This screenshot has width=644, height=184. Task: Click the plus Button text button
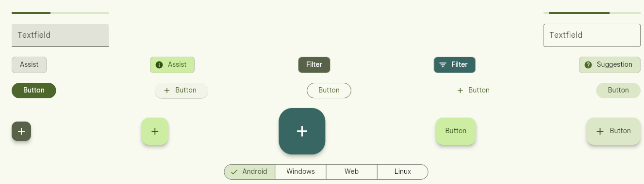click(473, 91)
